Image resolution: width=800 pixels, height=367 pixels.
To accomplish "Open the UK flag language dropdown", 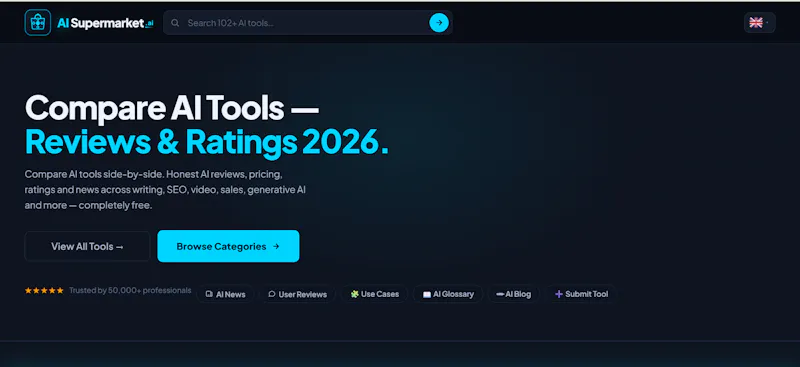I will click(x=759, y=22).
